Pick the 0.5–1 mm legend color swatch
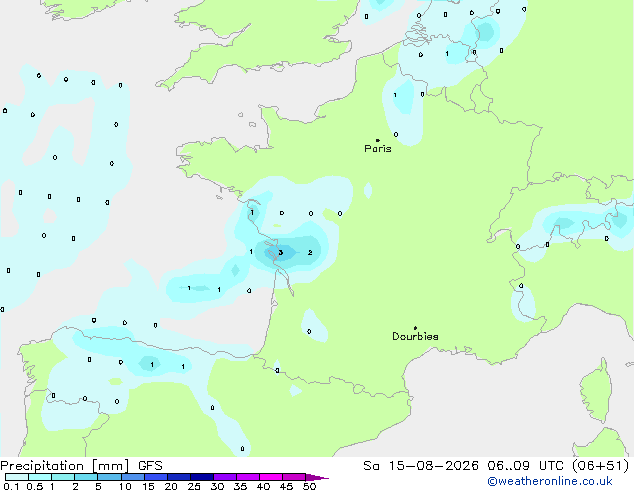Image resolution: width=634 pixels, height=490 pixels. pyautogui.click(x=40, y=477)
